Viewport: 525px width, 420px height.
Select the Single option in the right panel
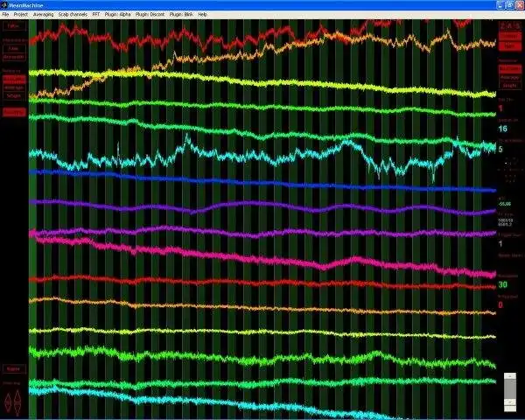click(x=509, y=86)
